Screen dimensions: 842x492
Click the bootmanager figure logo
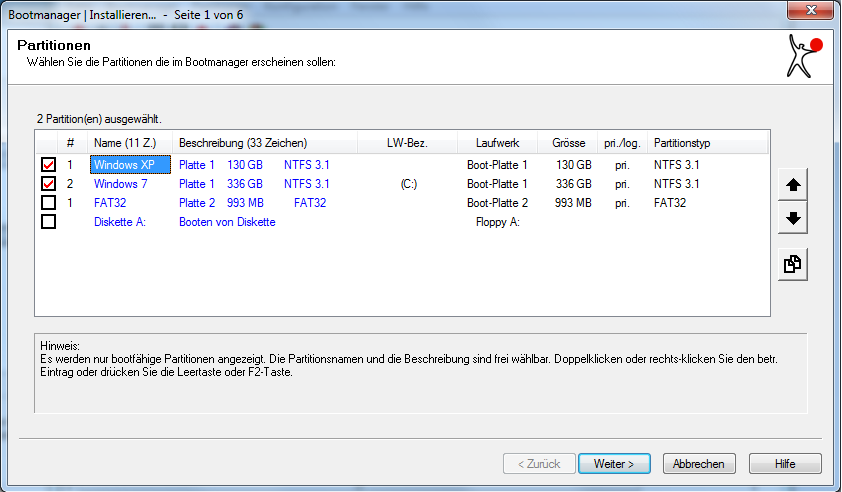click(803, 56)
